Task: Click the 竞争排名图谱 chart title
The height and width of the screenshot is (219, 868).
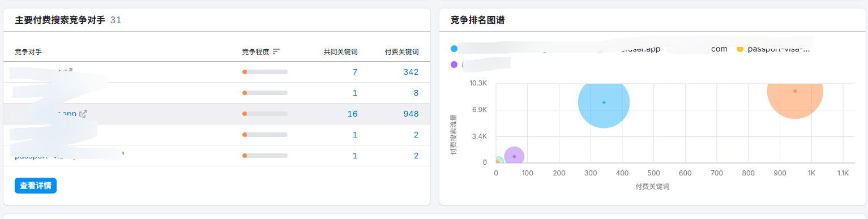Action: tap(478, 20)
